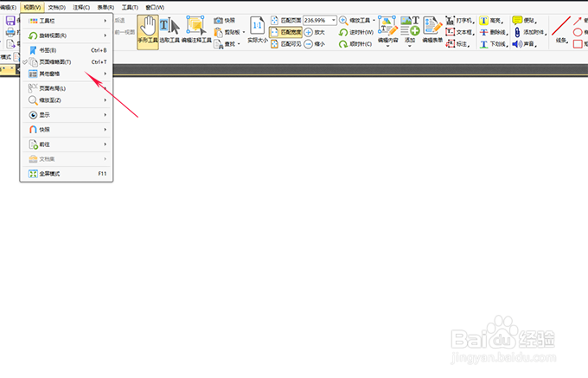
Task: Select the Text Box (文本框) tool
Action: pyautogui.click(x=460, y=32)
